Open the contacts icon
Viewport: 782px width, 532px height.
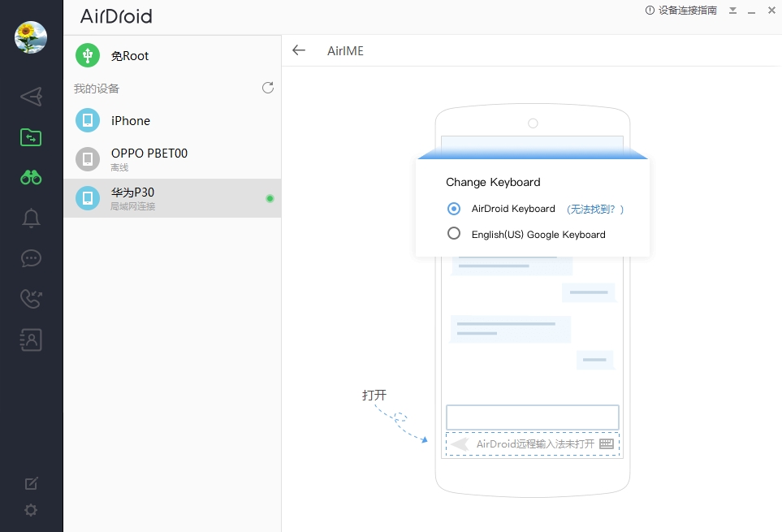pos(31,340)
